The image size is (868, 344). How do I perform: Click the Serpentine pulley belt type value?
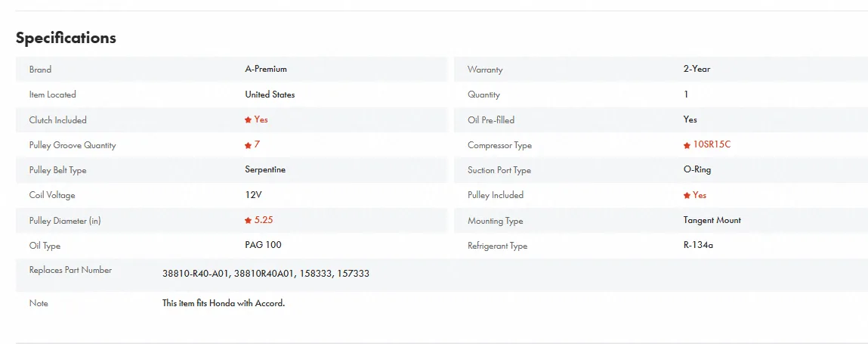pyautogui.click(x=265, y=170)
